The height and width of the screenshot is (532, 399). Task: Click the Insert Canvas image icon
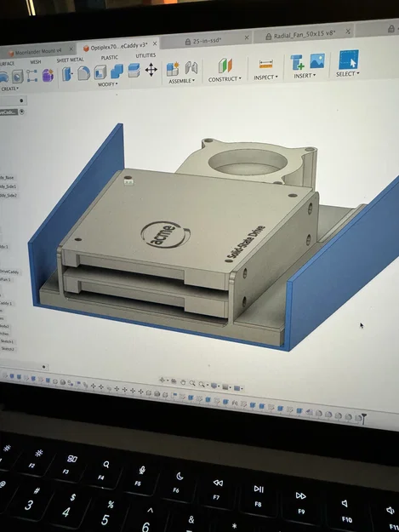point(317,60)
